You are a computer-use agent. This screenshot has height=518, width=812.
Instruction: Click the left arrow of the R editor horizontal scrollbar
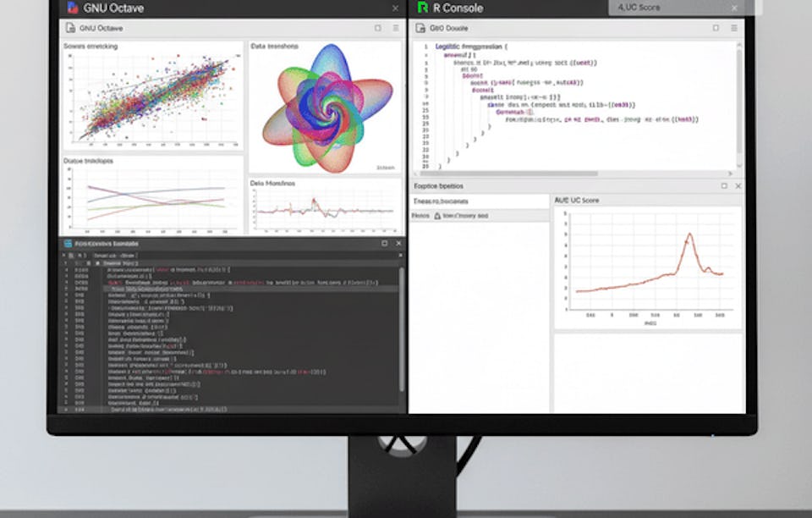tap(415, 174)
